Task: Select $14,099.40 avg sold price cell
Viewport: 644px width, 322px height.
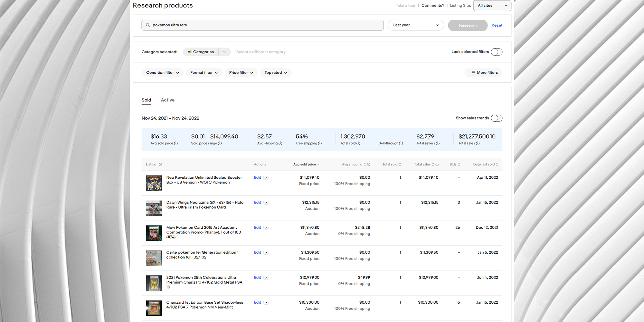Action: pyautogui.click(x=309, y=177)
